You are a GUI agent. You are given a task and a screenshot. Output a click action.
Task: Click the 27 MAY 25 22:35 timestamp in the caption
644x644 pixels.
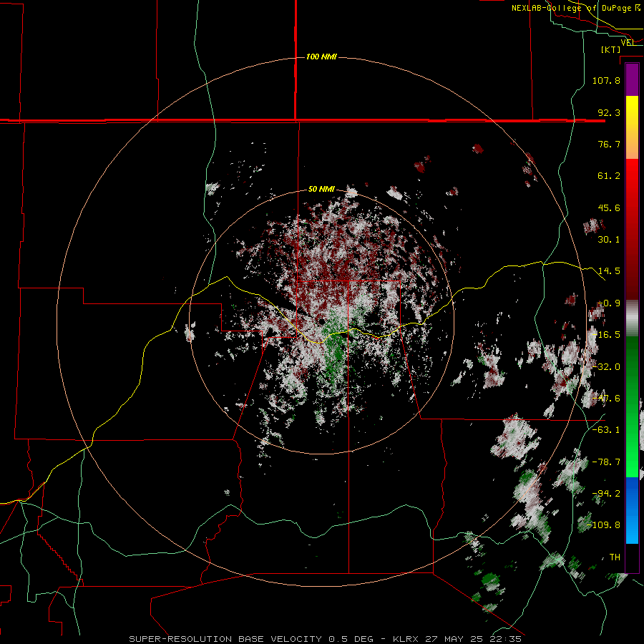click(473, 639)
